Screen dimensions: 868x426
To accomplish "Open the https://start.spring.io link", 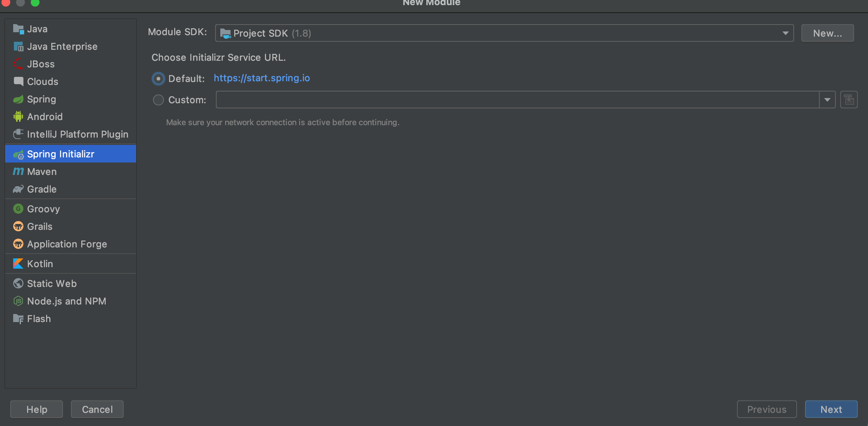I will [262, 78].
